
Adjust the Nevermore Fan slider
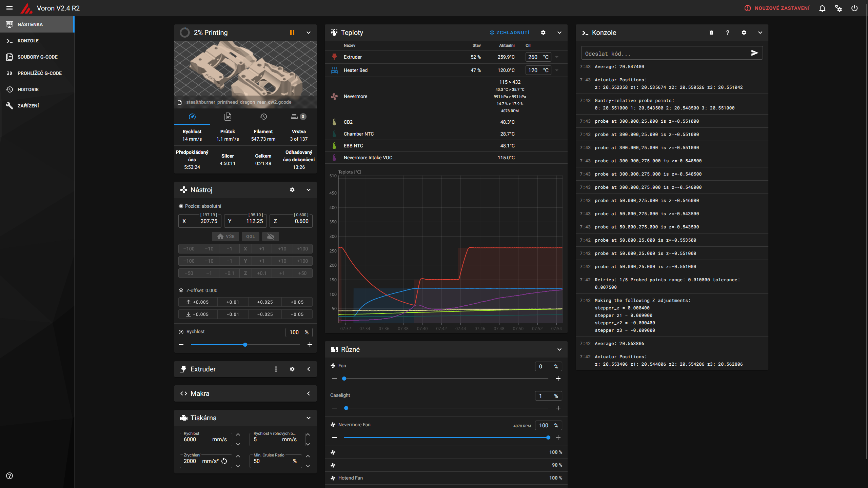[x=548, y=438]
